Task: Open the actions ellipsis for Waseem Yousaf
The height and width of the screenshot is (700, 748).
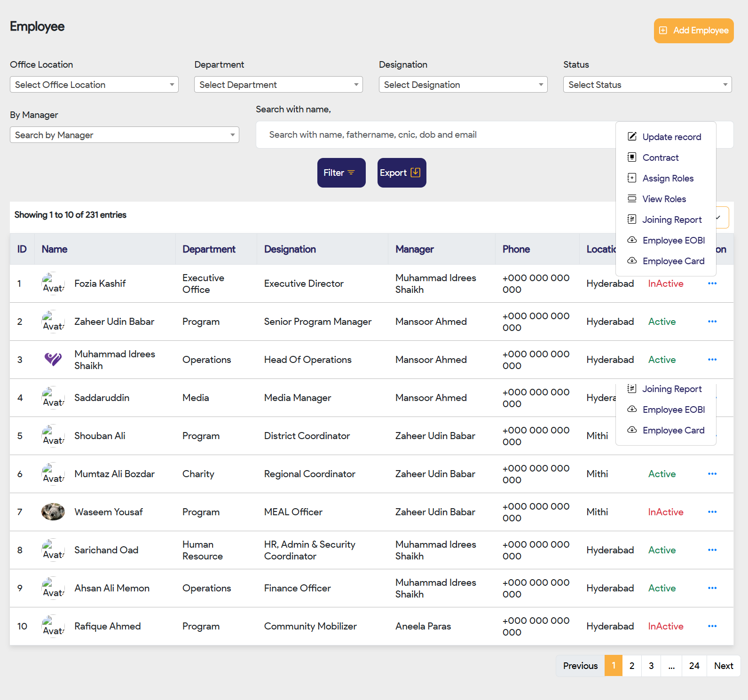Action: click(712, 512)
